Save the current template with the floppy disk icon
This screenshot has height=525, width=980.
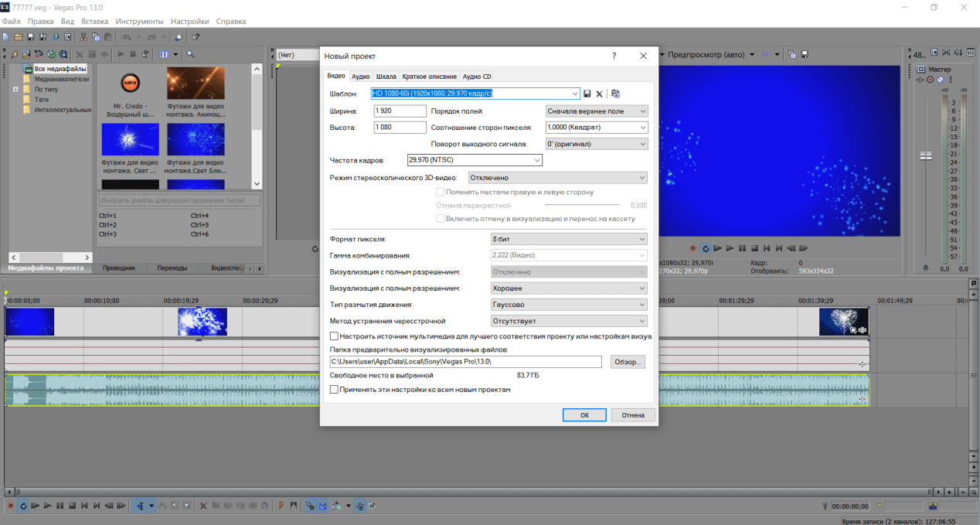[x=587, y=94]
